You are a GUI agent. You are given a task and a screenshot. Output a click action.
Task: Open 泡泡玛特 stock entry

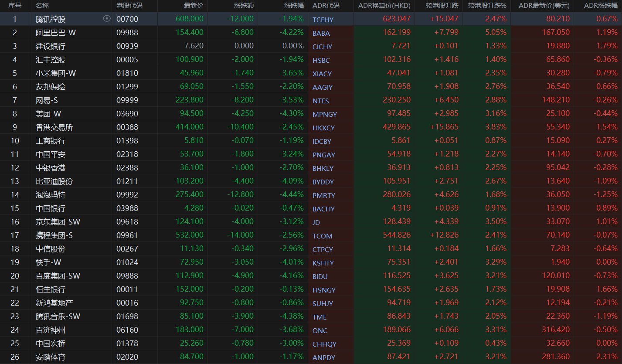[x=51, y=195]
